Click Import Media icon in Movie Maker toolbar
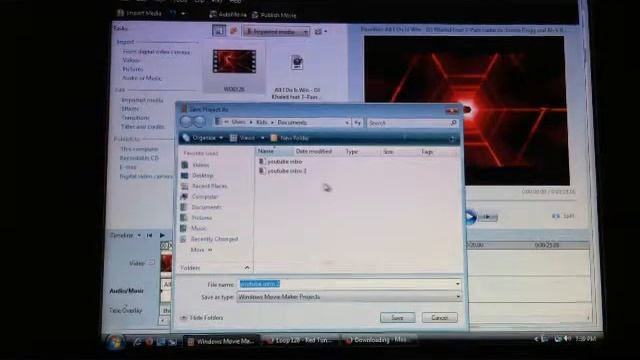 click(120, 13)
